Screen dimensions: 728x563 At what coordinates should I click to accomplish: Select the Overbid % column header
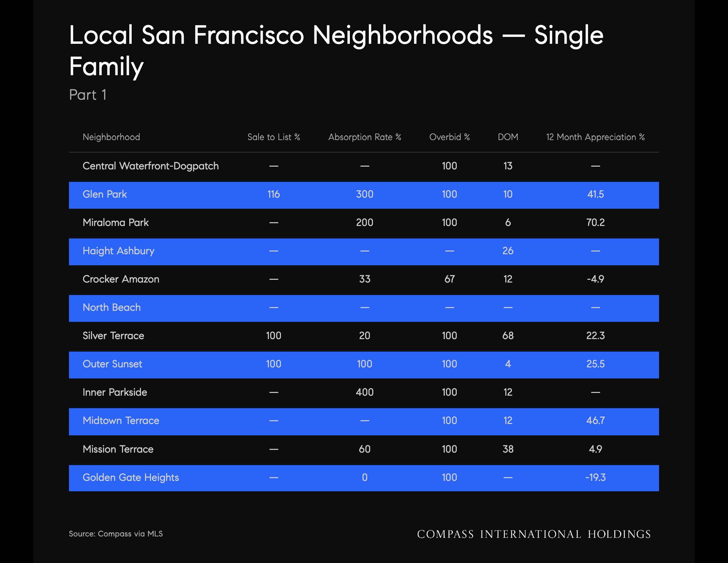coord(449,137)
